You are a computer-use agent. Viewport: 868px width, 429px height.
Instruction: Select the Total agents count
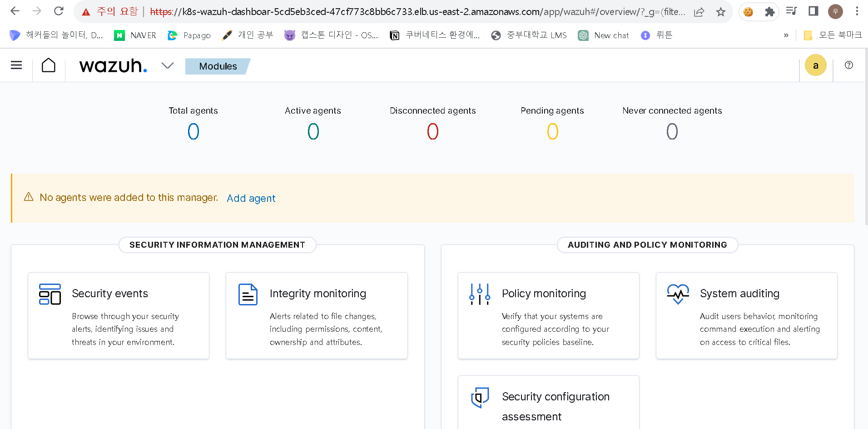tap(193, 132)
